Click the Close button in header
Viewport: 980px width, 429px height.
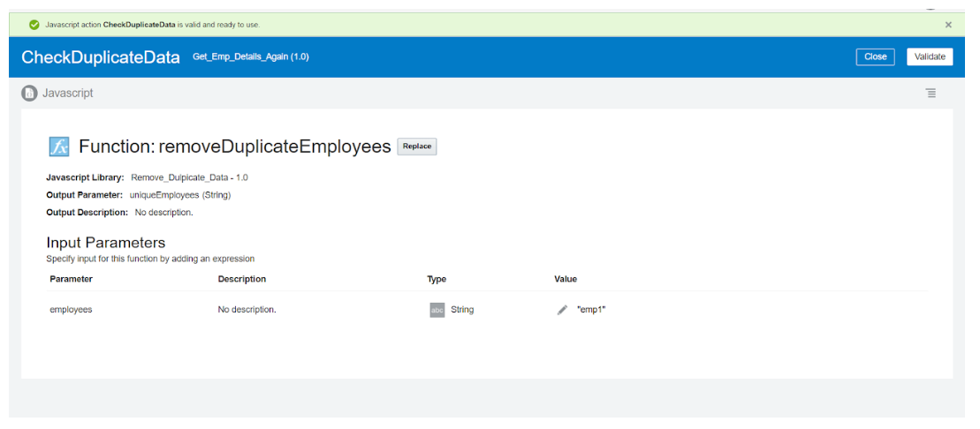click(x=875, y=56)
